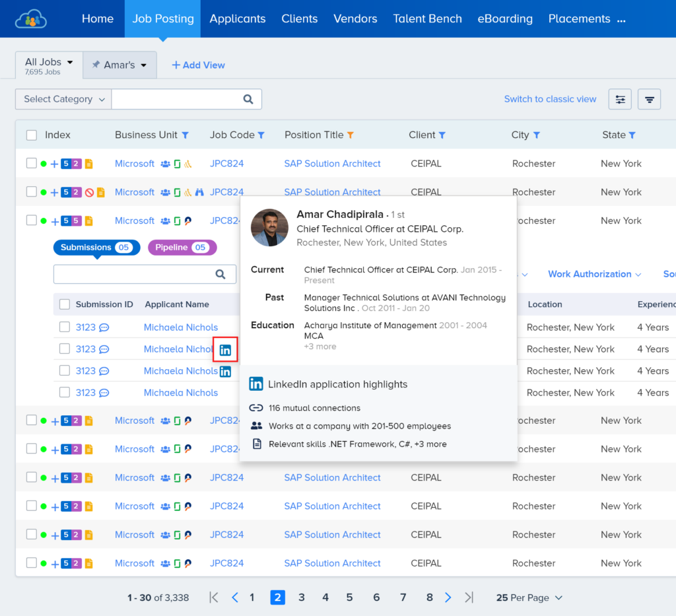Show +3 more education entries

click(320, 347)
